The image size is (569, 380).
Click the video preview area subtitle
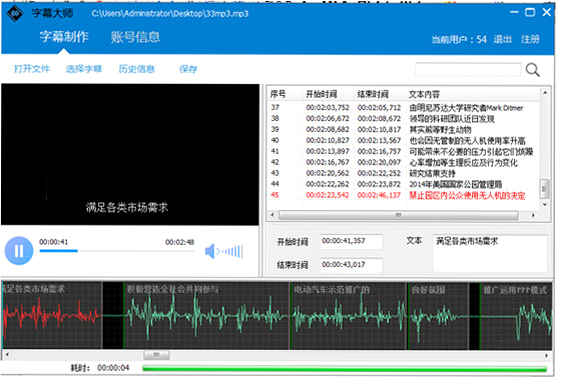click(x=127, y=207)
